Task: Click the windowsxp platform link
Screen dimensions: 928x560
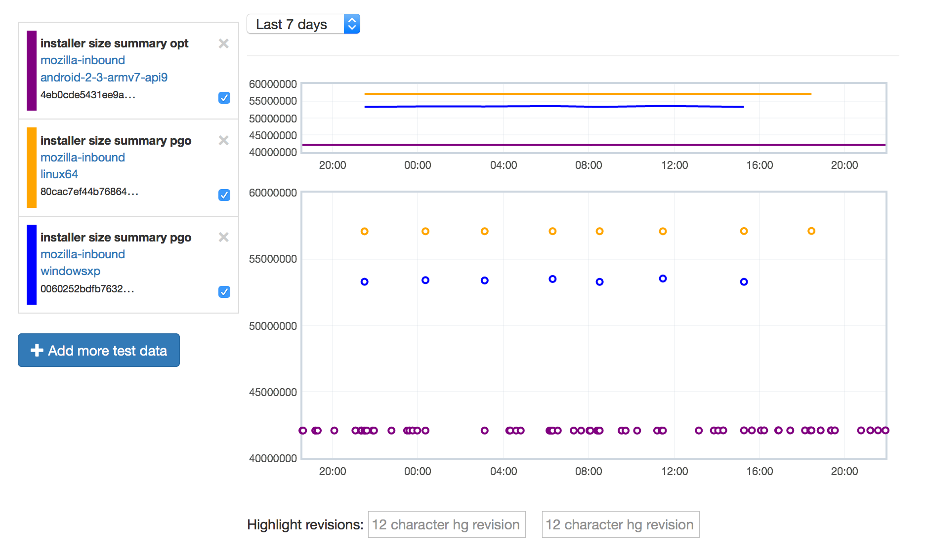Action: point(70,271)
